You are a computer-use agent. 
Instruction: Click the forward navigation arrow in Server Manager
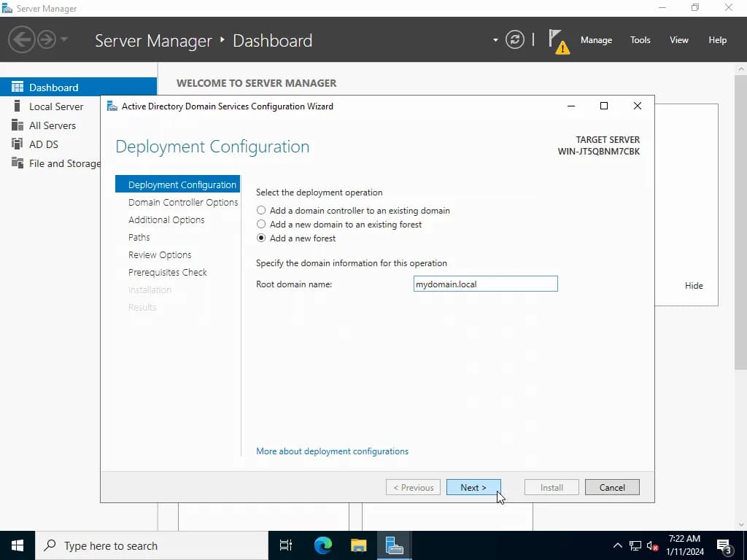point(47,39)
